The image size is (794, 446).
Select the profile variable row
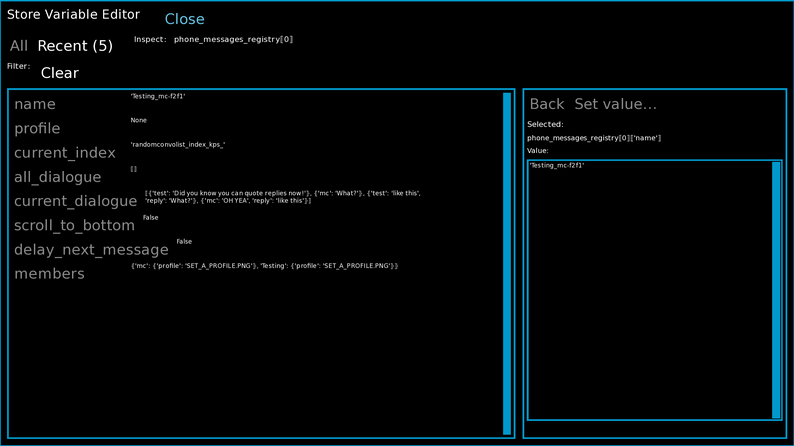tap(37, 128)
